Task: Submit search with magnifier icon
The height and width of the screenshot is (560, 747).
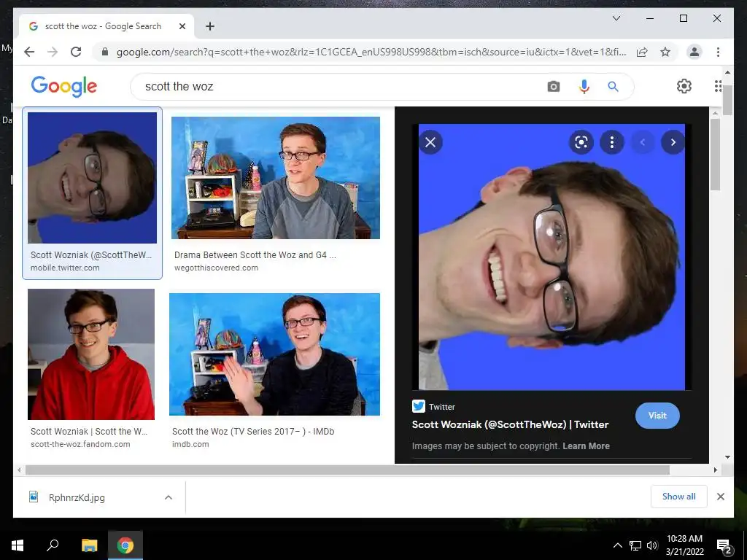Action: tap(613, 87)
